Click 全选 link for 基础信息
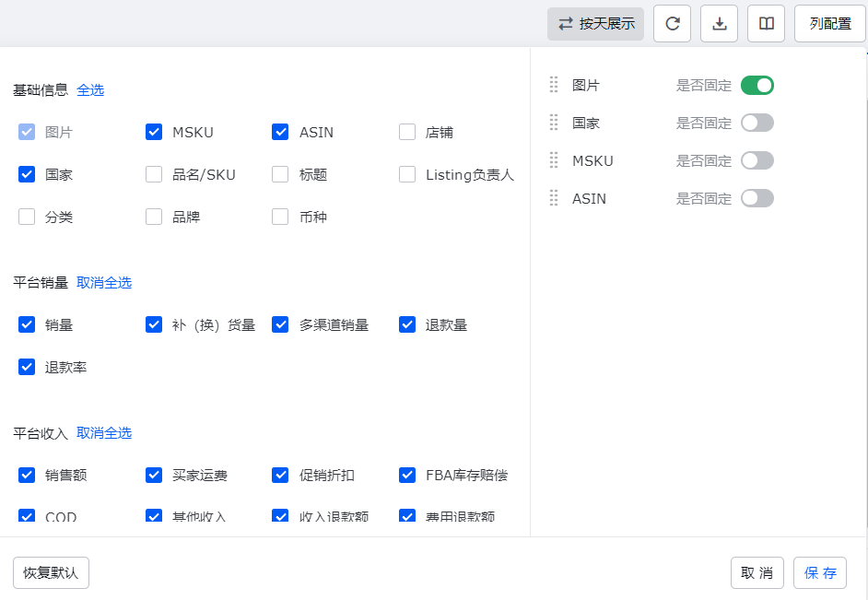Image resolution: width=868 pixels, height=600 pixels. pyautogui.click(x=90, y=89)
